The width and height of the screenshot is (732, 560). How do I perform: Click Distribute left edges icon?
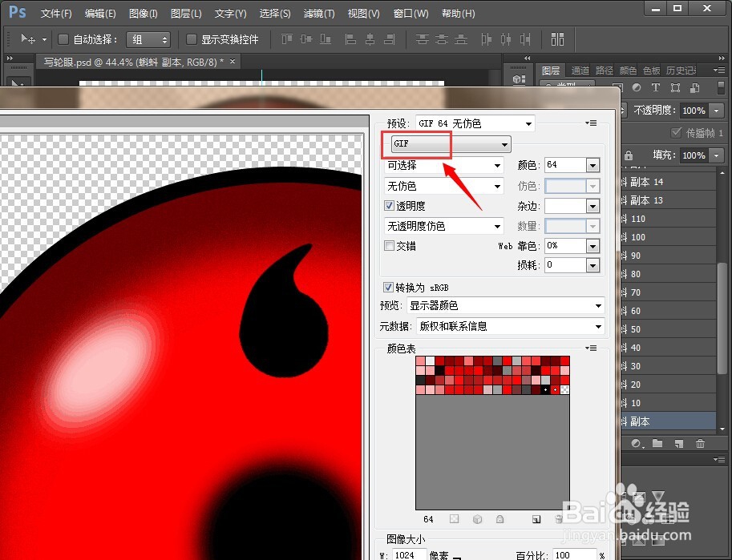[x=486, y=39]
